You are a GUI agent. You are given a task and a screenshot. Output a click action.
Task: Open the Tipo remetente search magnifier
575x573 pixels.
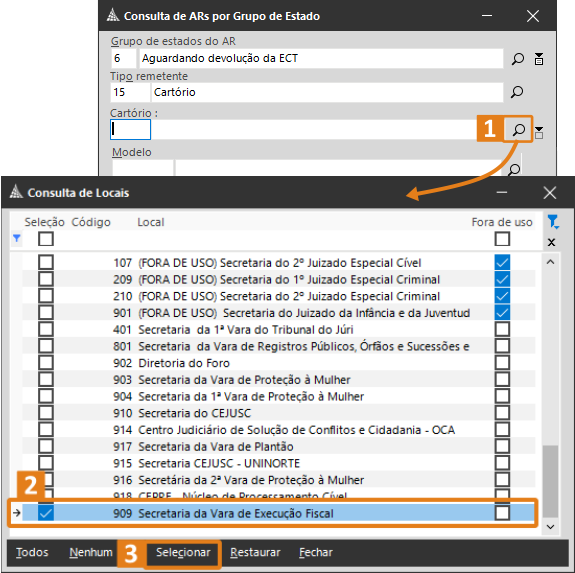(517, 92)
